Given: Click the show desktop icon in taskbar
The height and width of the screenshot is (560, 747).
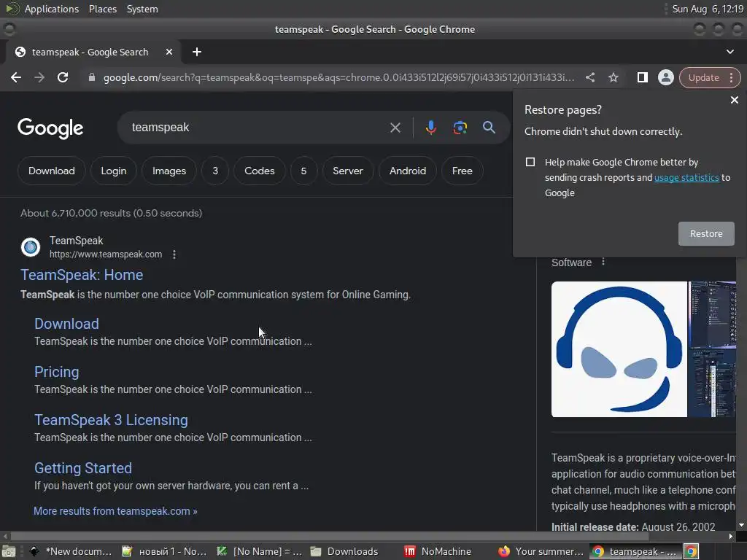Looking at the screenshot, I should 9,551.
